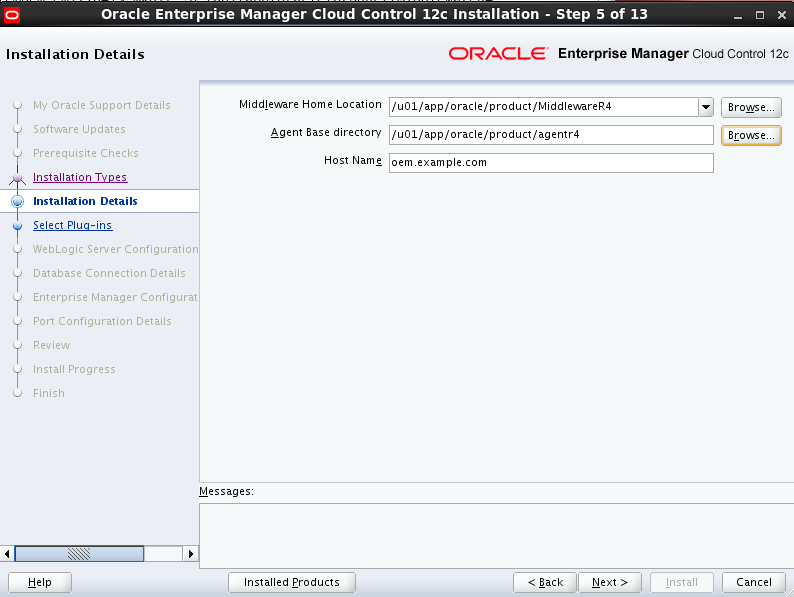This screenshot has height=597, width=794.
Task: Go to the Installation Types step
Action: pos(80,177)
